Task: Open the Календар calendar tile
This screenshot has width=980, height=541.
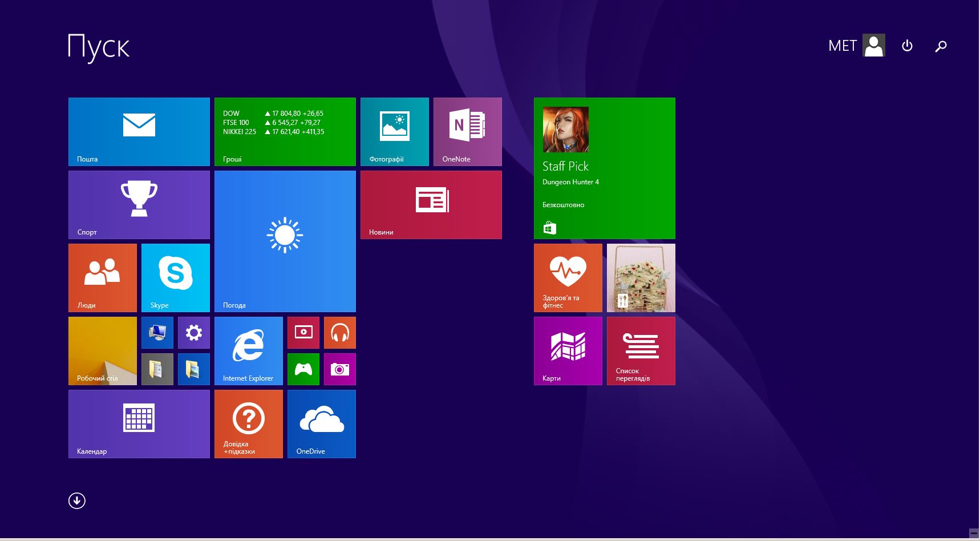Action: tap(139, 424)
